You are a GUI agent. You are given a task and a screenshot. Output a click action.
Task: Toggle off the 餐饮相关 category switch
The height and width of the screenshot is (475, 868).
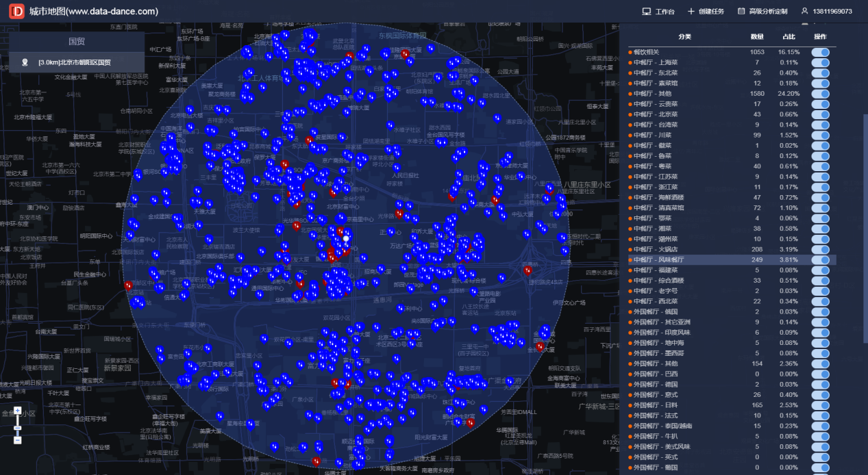tap(821, 52)
